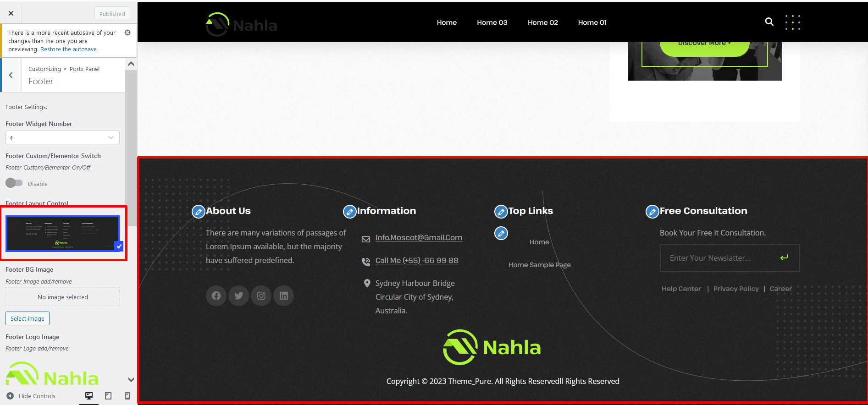
Task: Open Home 03 menu item
Action: coord(492,22)
